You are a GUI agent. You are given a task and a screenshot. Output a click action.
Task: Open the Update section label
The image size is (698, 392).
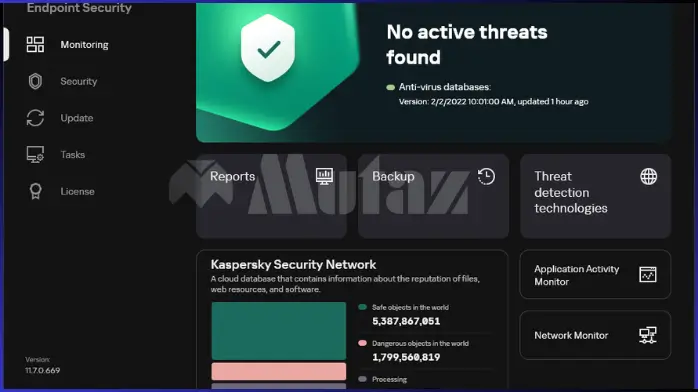click(x=77, y=118)
